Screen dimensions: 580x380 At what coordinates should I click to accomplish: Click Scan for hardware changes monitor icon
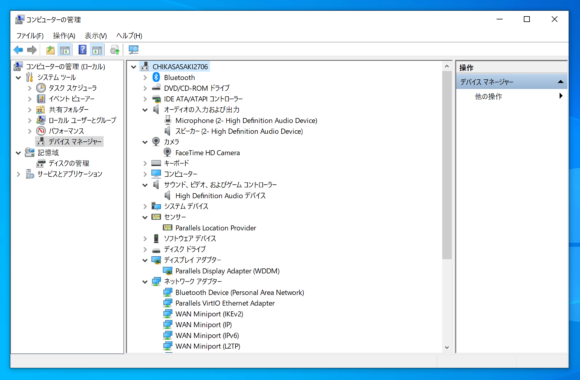pyautogui.click(x=133, y=50)
